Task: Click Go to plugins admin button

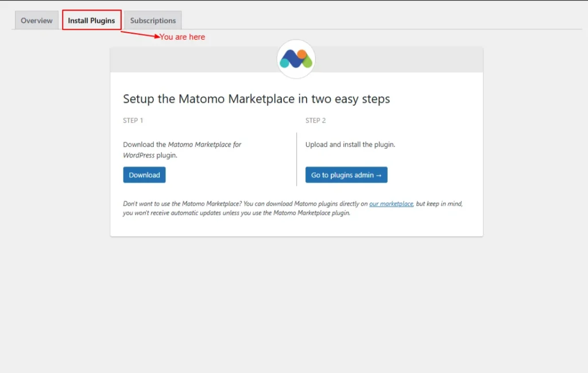Action: (346, 175)
